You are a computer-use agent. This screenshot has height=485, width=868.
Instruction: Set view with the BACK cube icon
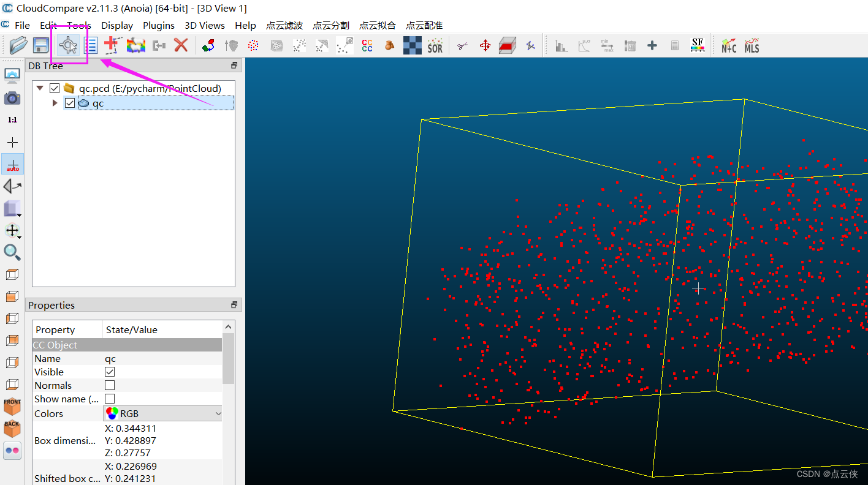pyautogui.click(x=12, y=428)
